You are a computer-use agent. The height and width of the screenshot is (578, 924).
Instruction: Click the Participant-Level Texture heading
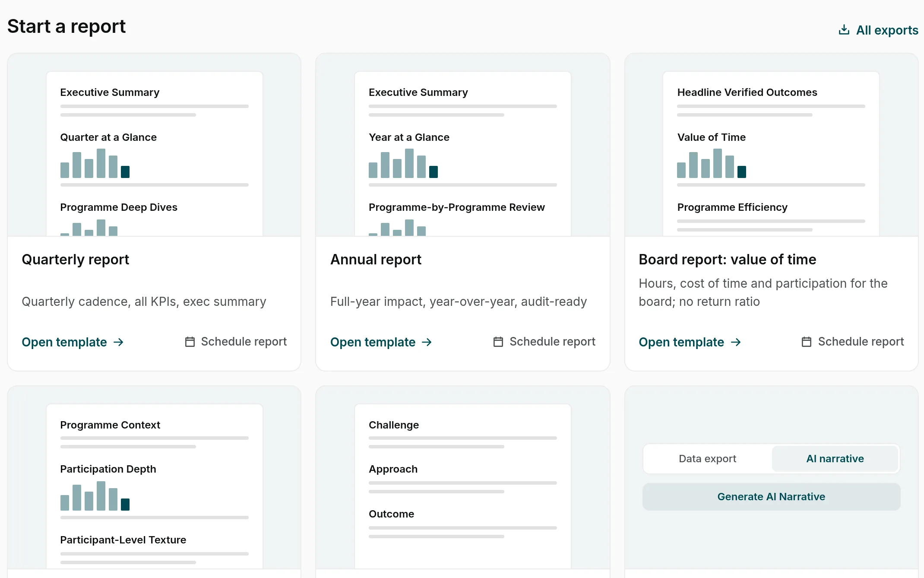click(123, 540)
